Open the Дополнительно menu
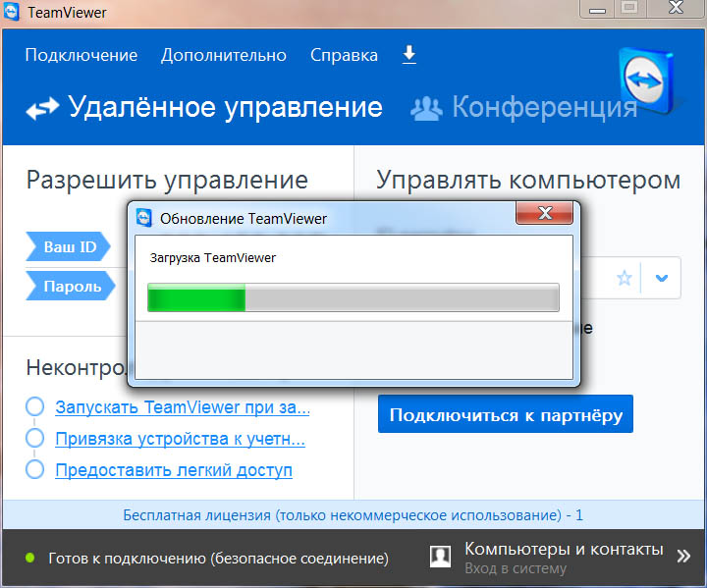The height and width of the screenshot is (588, 707). pyautogui.click(x=224, y=55)
